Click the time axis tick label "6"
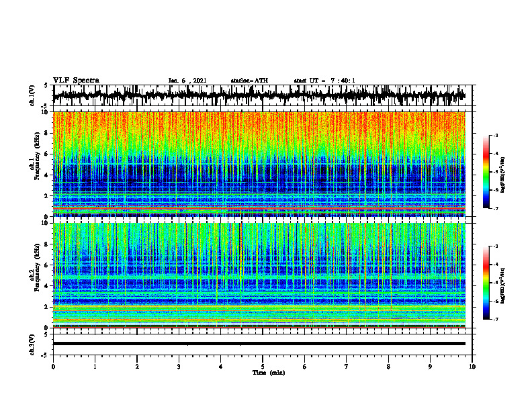This screenshot has width=532, height=411. [x=305, y=367]
